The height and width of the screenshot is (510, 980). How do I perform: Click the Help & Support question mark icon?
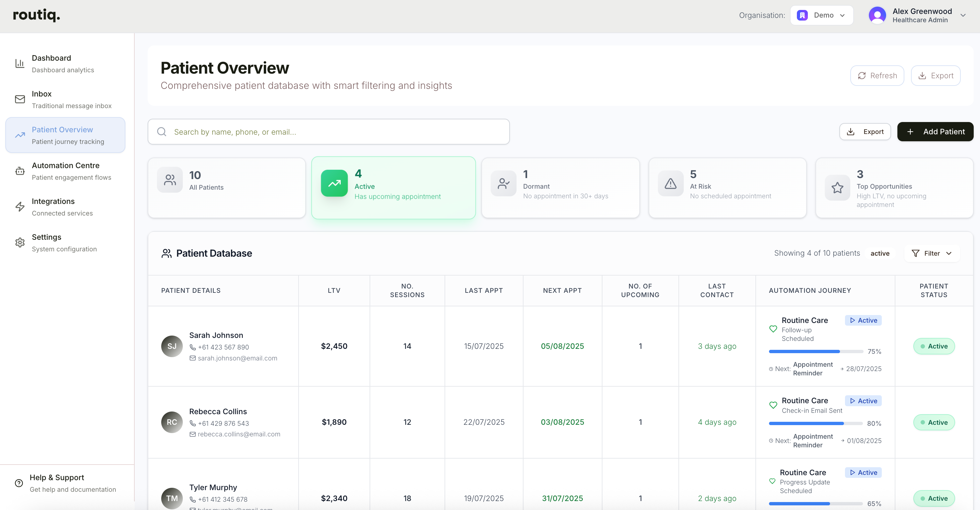point(19,483)
